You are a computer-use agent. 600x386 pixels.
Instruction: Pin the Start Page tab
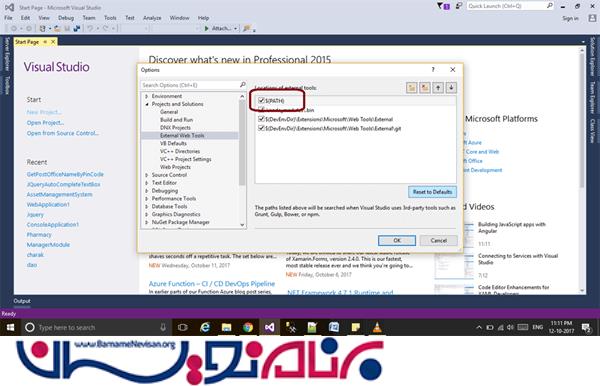(x=45, y=42)
